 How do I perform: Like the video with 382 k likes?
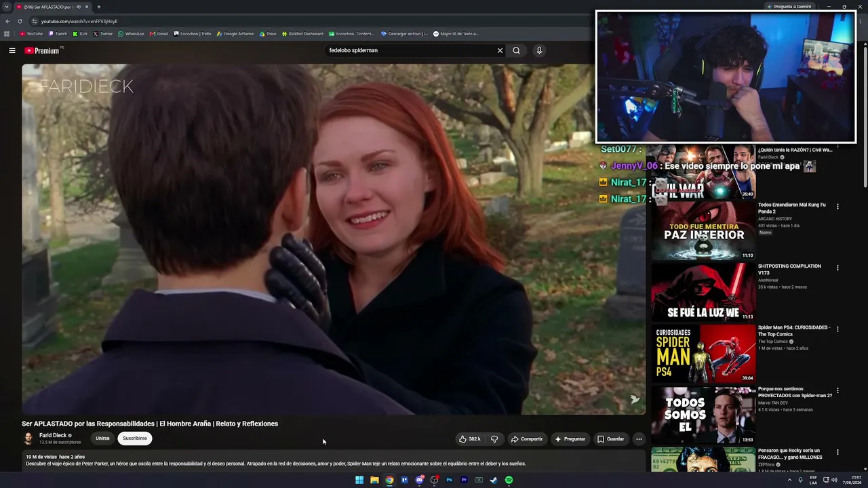click(470, 439)
